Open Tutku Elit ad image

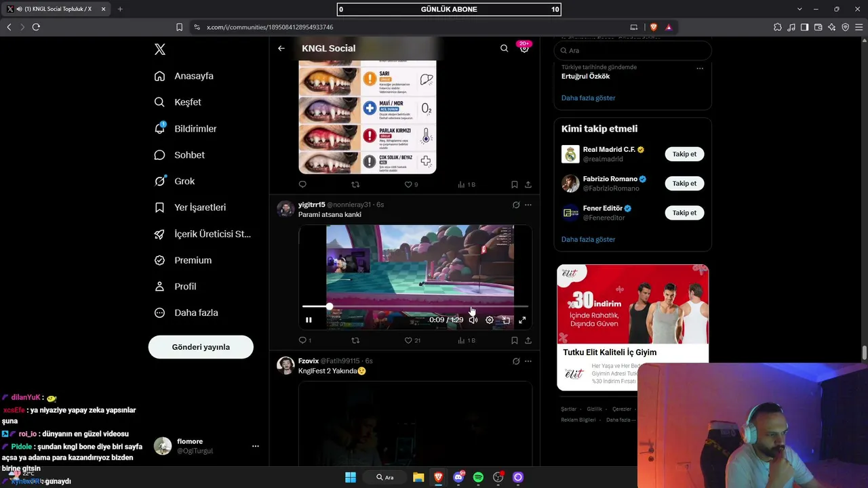(x=633, y=304)
